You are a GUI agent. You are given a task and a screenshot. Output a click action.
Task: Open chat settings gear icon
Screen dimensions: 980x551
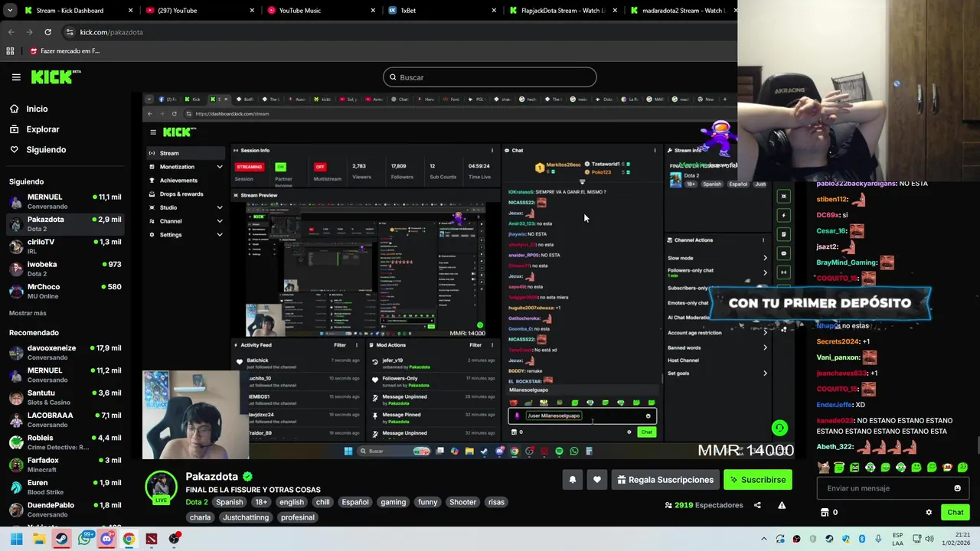point(929,512)
